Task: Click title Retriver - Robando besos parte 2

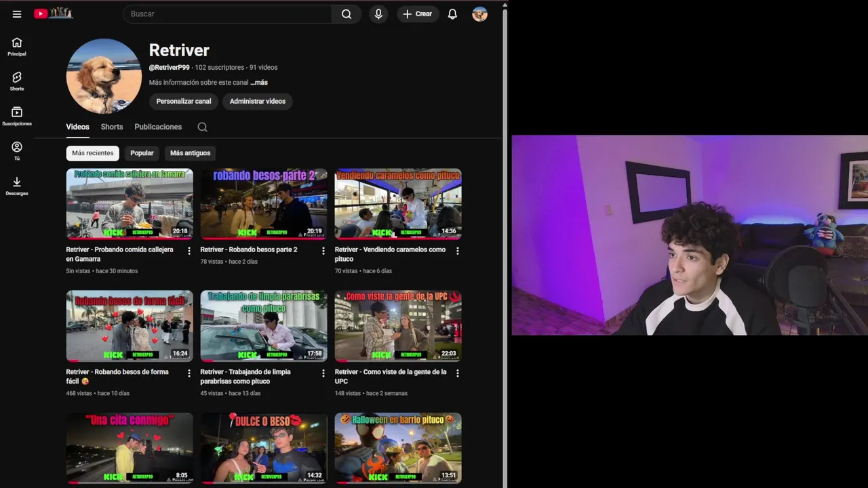Action: [249, 249]
